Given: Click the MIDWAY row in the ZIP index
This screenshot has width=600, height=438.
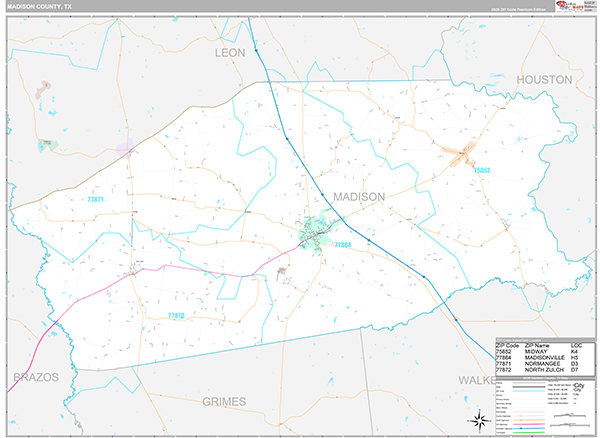Looking at the screenshot, I should [x=538, y=352].
